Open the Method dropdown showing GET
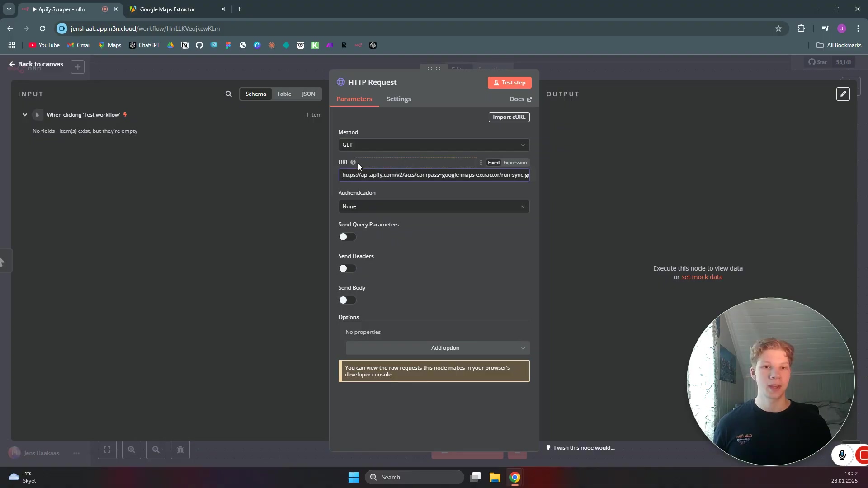The height and width of the screenshot is (488, 868). 434,145
